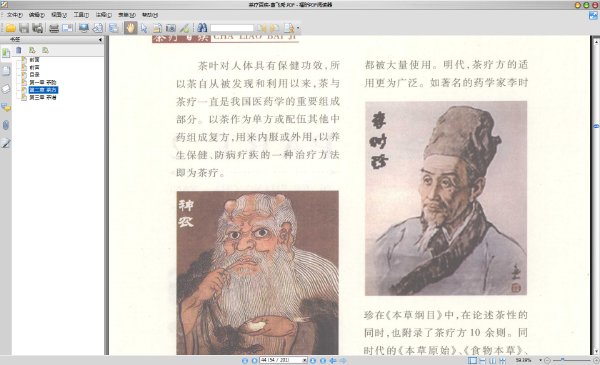Open the 视图 View menu

[x=59, y=15]
